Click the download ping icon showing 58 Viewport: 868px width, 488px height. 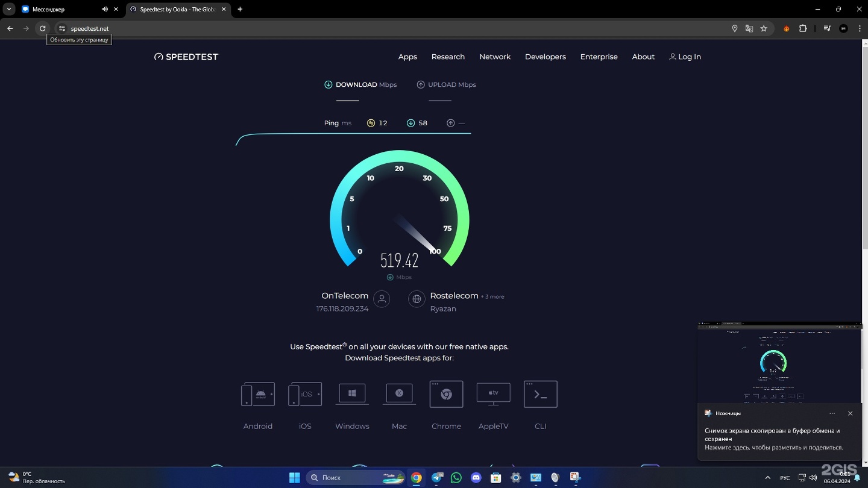[x=410, y=123]
